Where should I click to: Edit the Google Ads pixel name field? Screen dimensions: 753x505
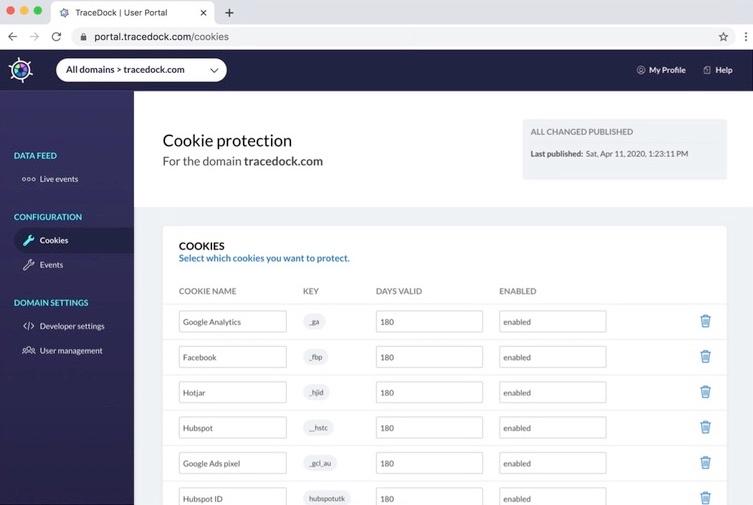point(232,463)
